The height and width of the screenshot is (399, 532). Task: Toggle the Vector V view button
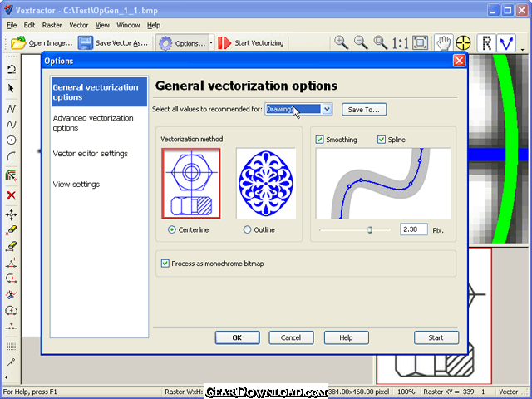pos(506,42)
